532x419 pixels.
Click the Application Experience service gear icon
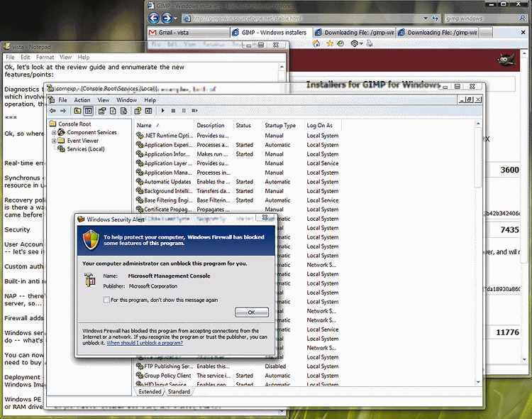coord(140,145)
